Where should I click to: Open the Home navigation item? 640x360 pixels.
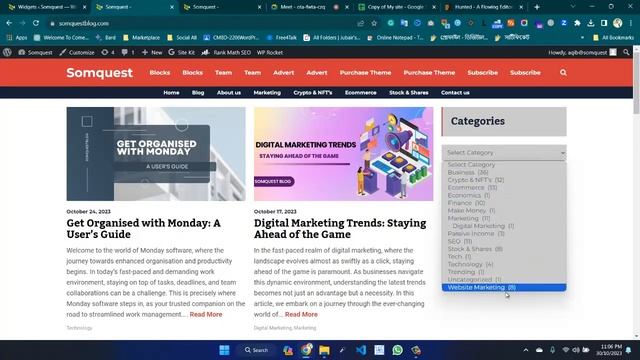point(171,93)
